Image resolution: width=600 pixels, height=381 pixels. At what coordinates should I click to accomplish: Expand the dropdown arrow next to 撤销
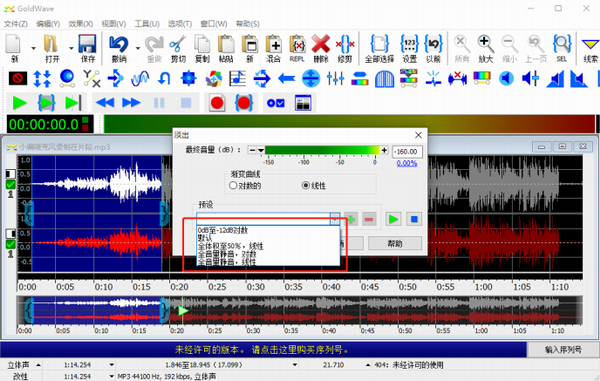point(137,48)
